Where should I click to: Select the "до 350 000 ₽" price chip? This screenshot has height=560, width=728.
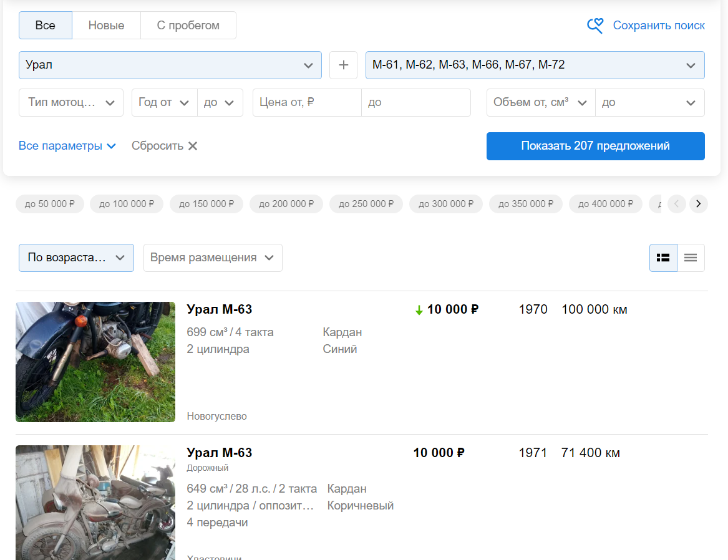click(x=526, y=204)
